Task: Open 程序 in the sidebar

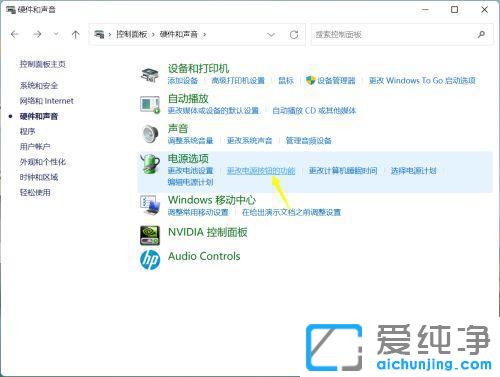Action: 27,131
